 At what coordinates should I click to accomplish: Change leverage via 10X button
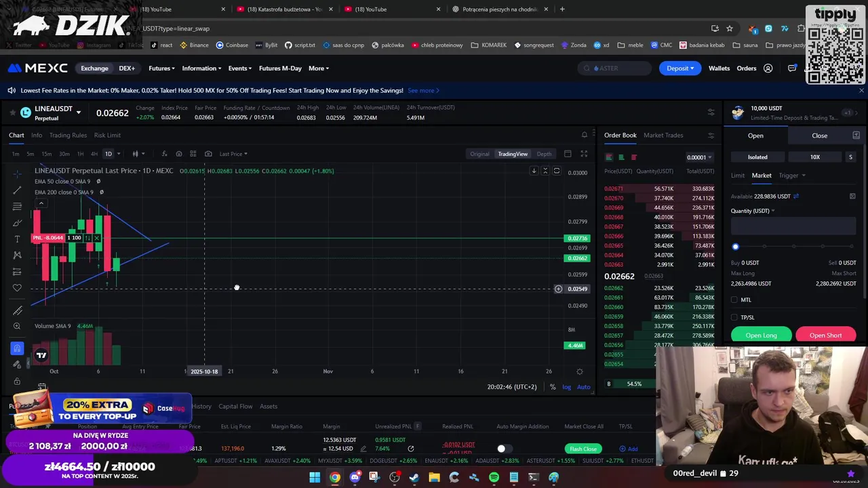tap(815, 157)
